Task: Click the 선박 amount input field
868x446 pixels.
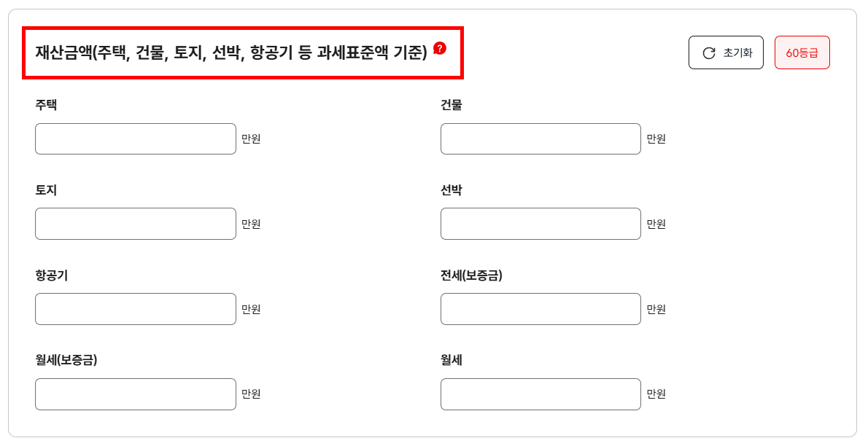Action: click(540, 224)
